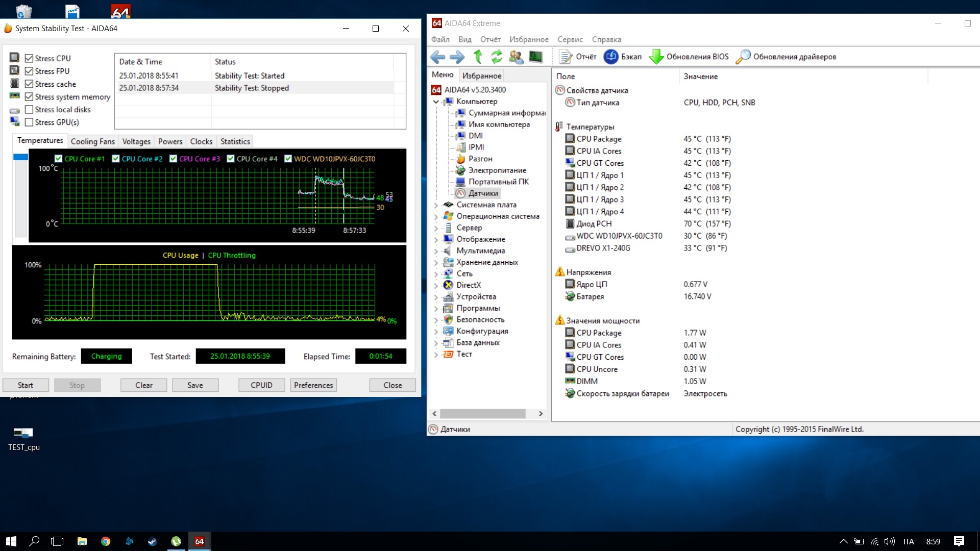Image resolution: width=980 pixels, height=551 pixels.
Task: Click the green Up arrow toolbar icon
Action: coord(478,57)
